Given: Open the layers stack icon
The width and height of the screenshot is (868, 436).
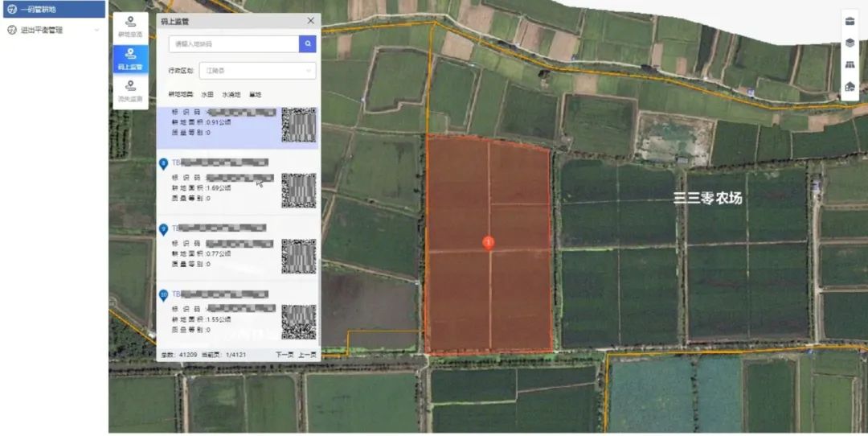Looking at the screenshot, I should (x=850, y=43).
